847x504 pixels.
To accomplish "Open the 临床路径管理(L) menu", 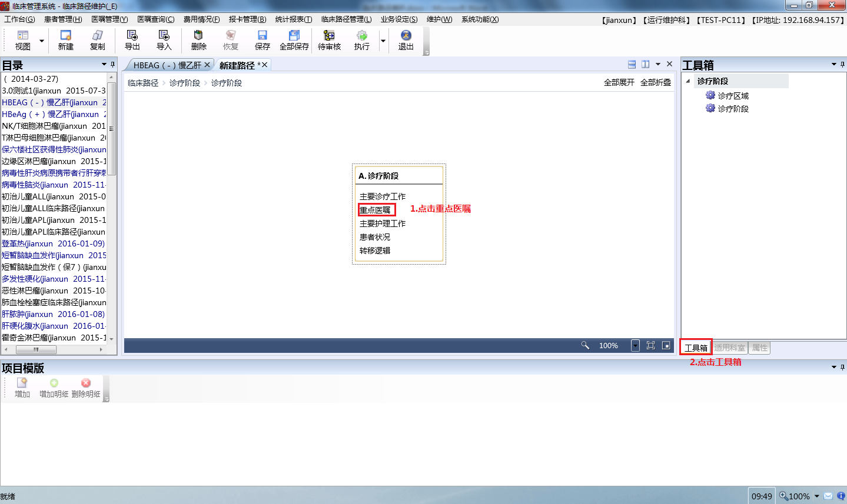I will (346, 19).
